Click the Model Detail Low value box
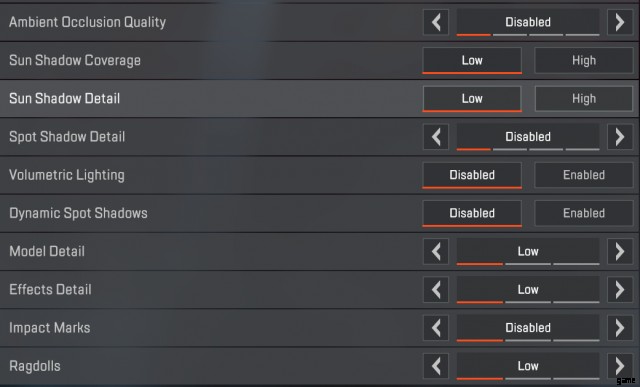This screenshot has height=387, width=640. [528, 251]
